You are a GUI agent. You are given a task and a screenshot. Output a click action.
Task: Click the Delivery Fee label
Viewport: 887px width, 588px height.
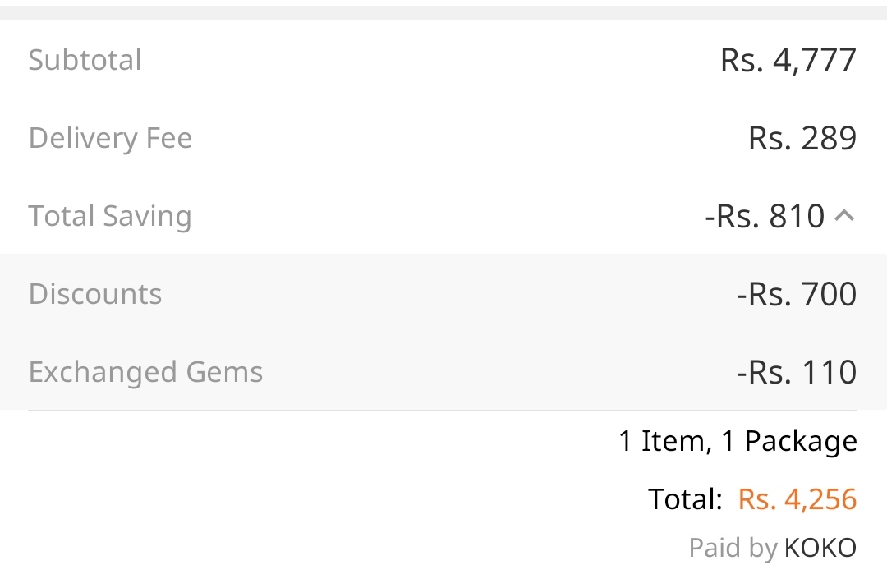[110, 138]
